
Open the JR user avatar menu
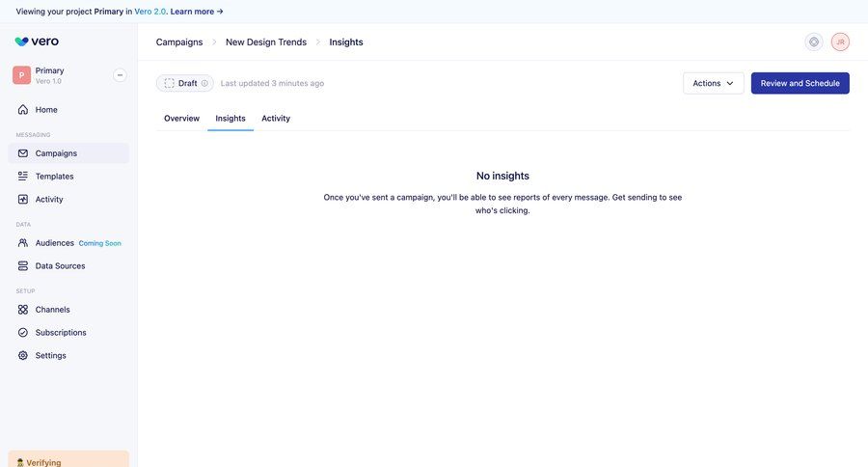point(840,42)
